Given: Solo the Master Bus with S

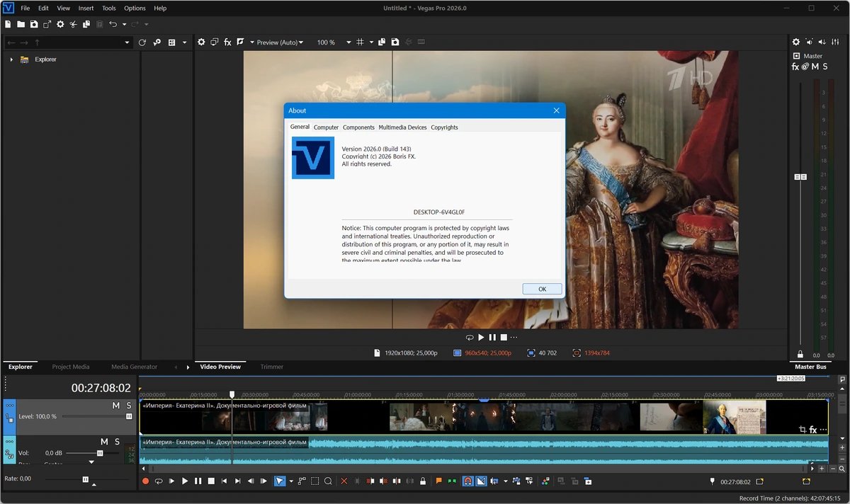Looking at the screenshot, I should (x=824, y=67).
